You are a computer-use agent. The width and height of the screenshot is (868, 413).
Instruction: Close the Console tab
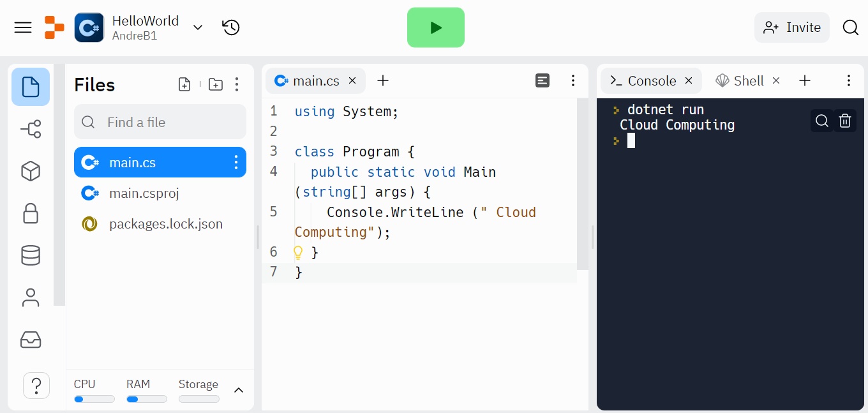point(689,80)
